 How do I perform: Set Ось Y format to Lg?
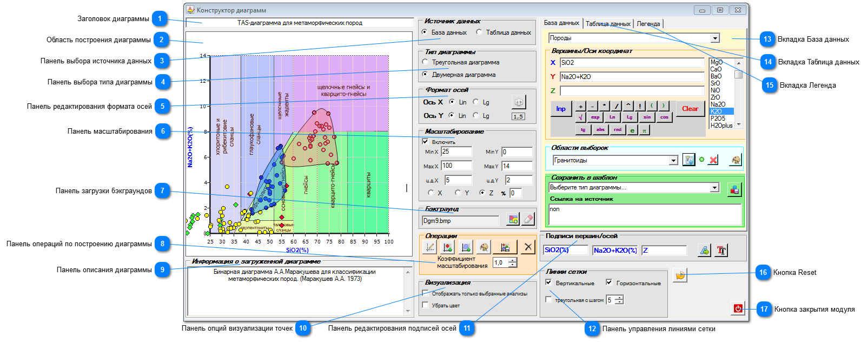pos(476,115)
